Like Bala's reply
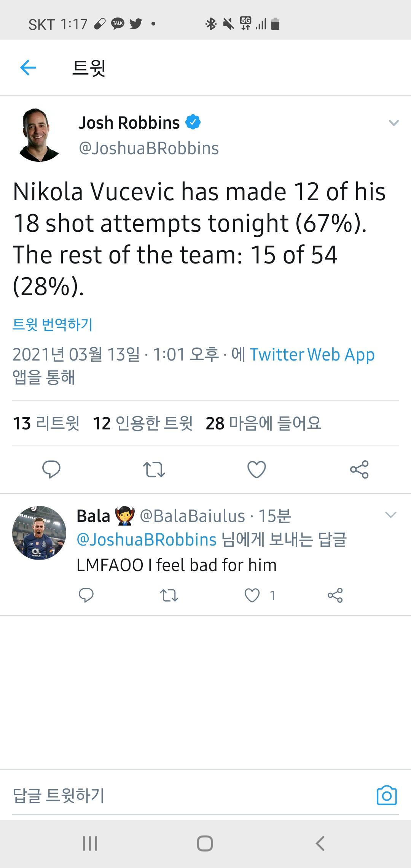Viewport: 411px width, 868px height. click(x=252, y=595)
